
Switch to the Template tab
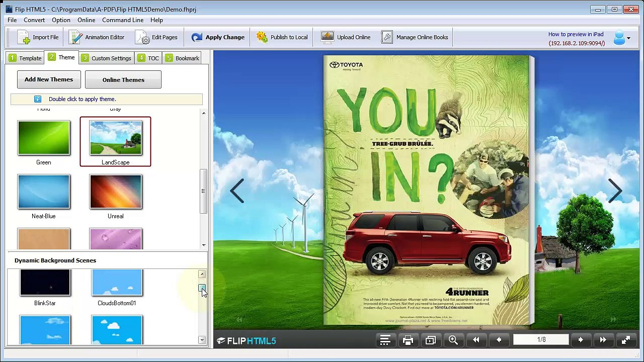click(x=25, y=58)
